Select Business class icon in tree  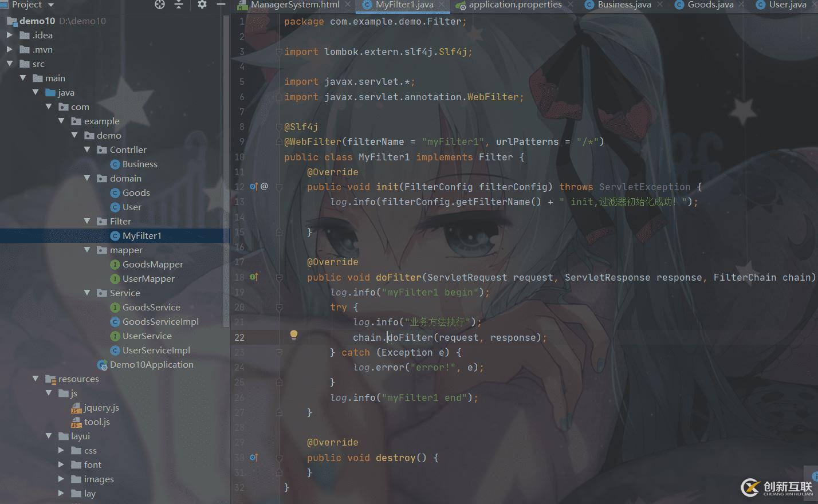pos(115,164)
